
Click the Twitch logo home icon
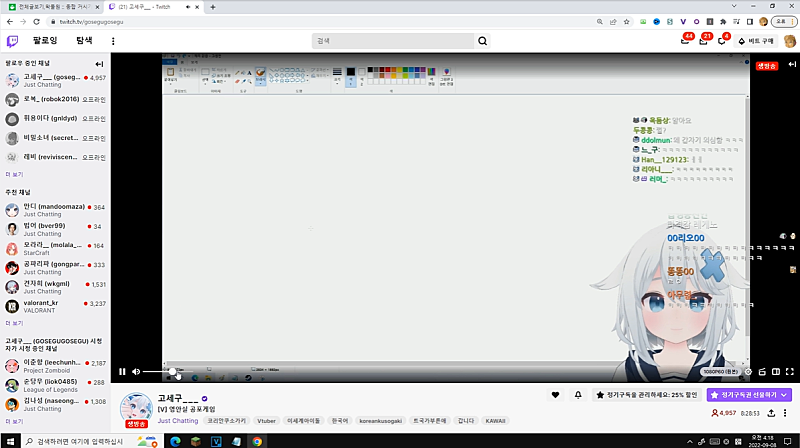(12, 41)
